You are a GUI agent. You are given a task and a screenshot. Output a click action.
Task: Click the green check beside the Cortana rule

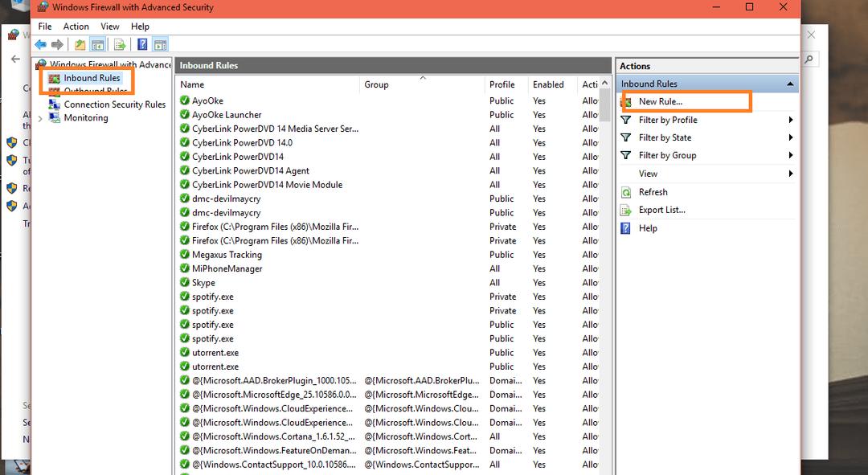coord(185,436)
